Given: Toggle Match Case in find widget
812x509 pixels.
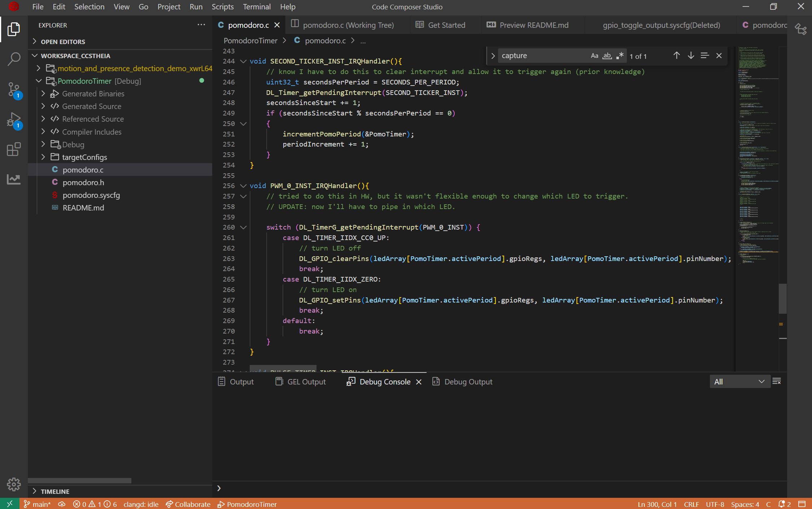Looking at the screenshot, I should 594,56.
